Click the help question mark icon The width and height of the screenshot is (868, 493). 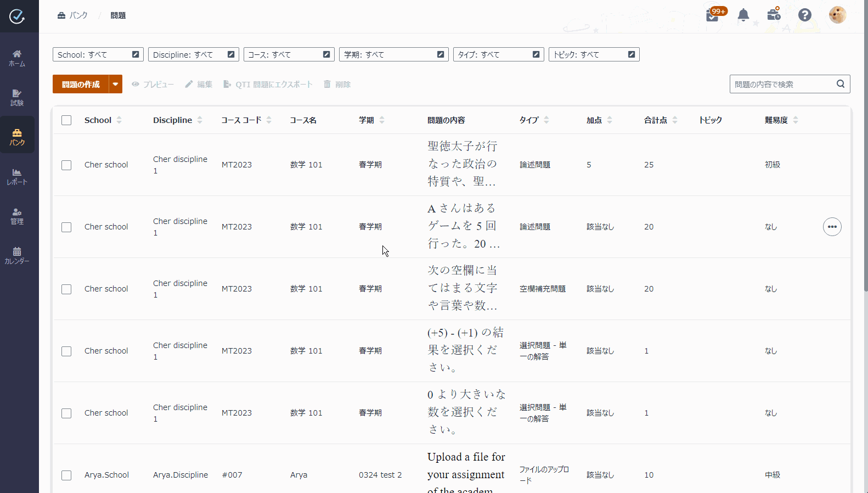pos(804,15)
